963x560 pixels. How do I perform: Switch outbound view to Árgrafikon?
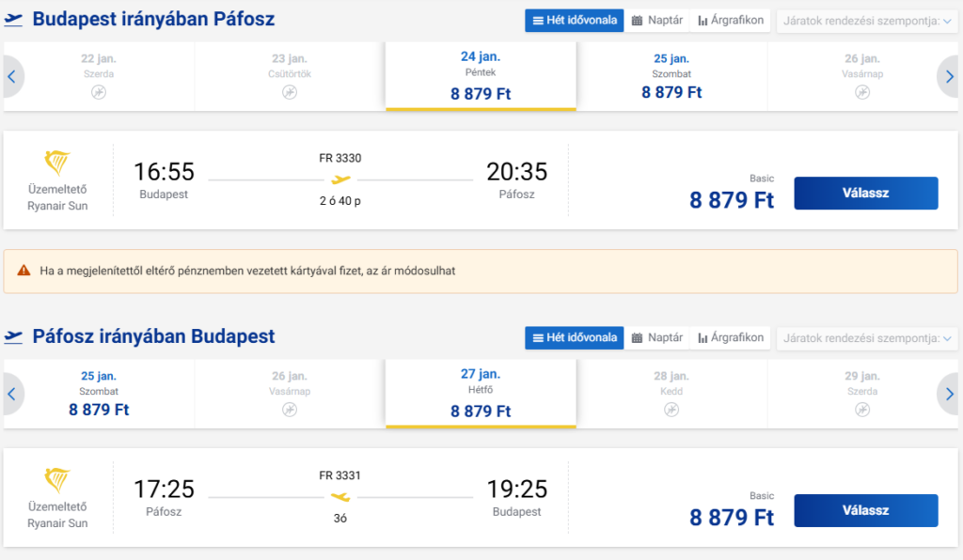coord(730,21)
